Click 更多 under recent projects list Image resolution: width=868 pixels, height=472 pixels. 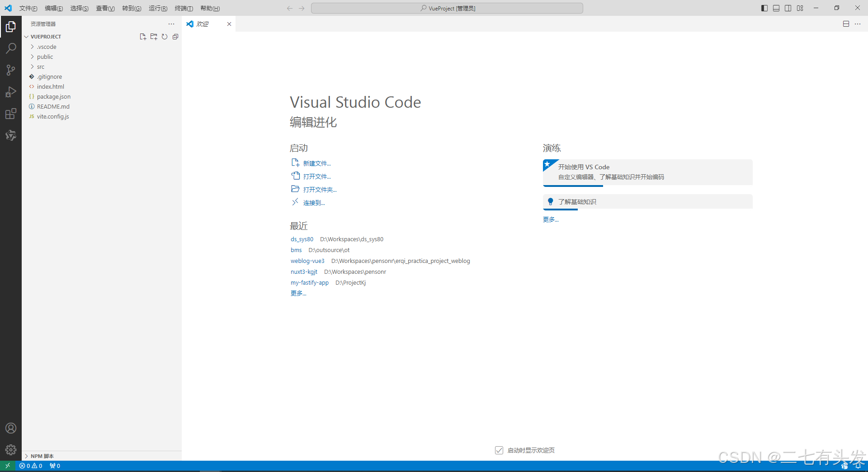click(298, 293)
